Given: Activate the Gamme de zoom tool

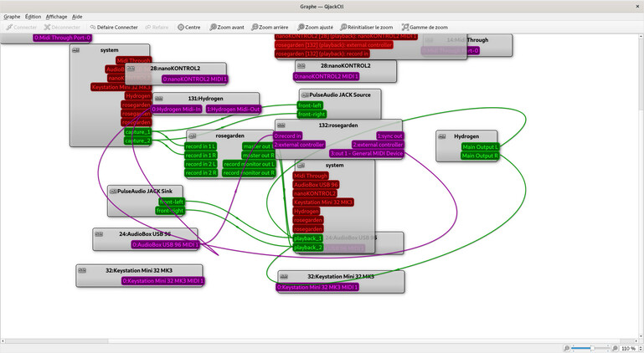Looking at the screenshot, I should point(425,27).
